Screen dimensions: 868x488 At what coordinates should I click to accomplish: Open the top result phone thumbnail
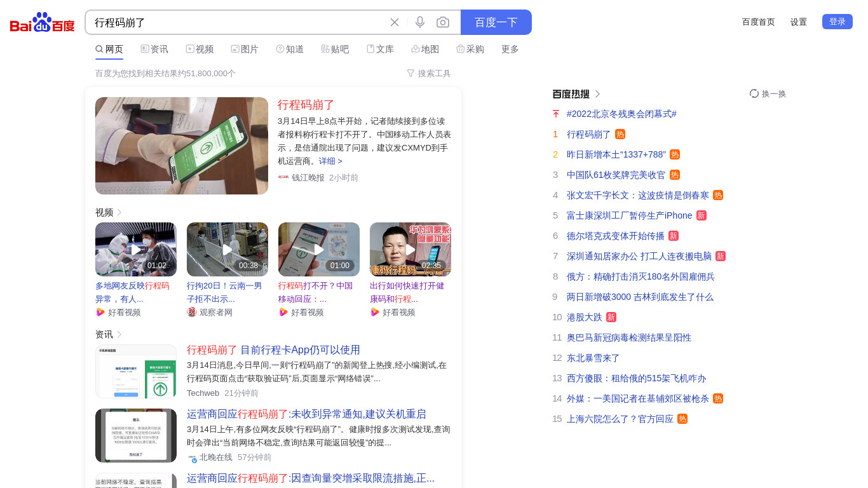pos(182,146)
